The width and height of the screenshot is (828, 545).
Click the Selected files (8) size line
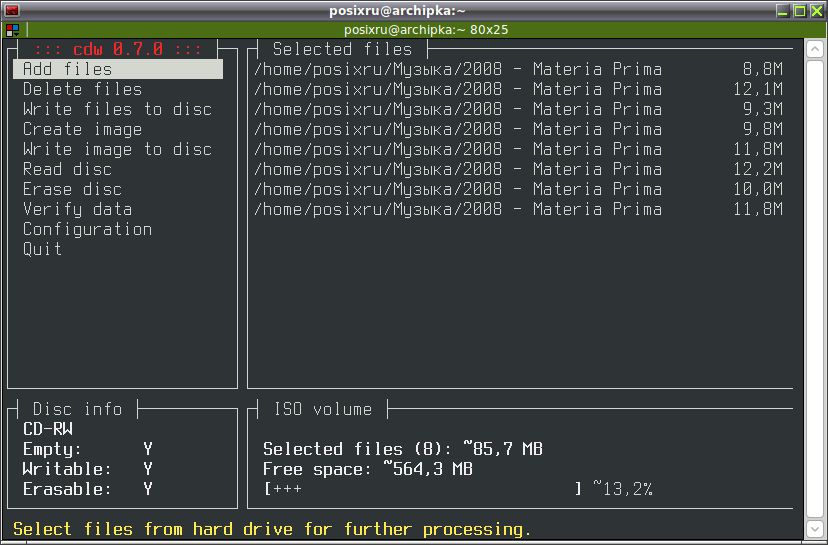(403, 449)
